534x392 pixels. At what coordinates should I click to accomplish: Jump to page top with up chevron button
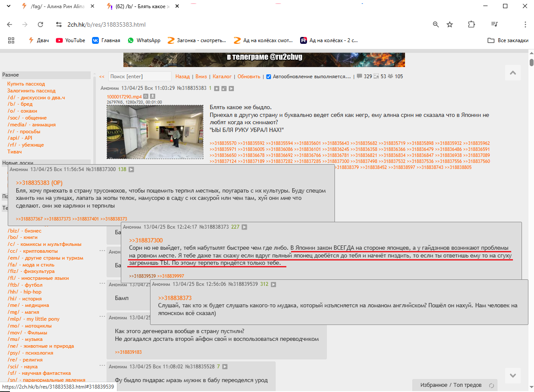click(x=513, y=73)
